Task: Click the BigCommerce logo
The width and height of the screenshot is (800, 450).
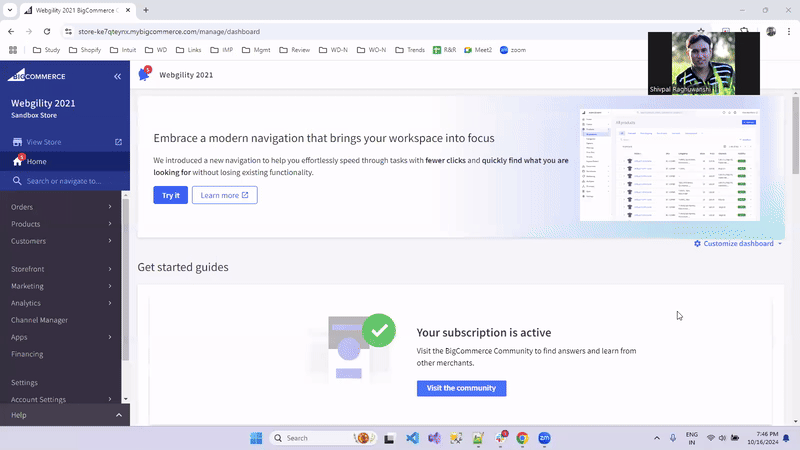Action: pos(37,76)
